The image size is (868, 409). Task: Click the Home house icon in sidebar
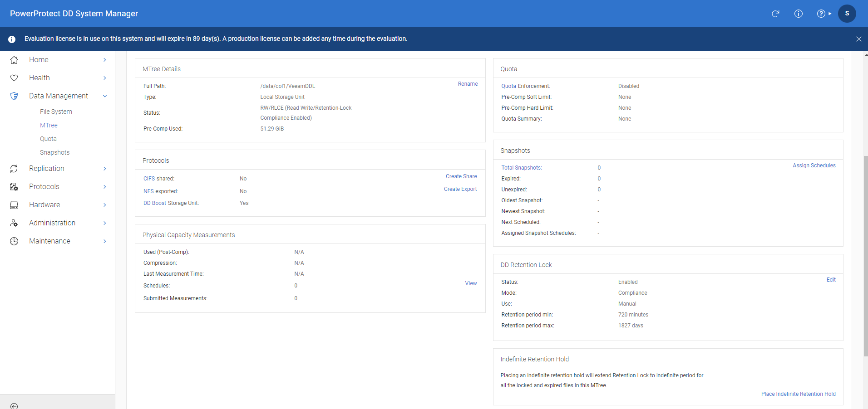point(14,60)
